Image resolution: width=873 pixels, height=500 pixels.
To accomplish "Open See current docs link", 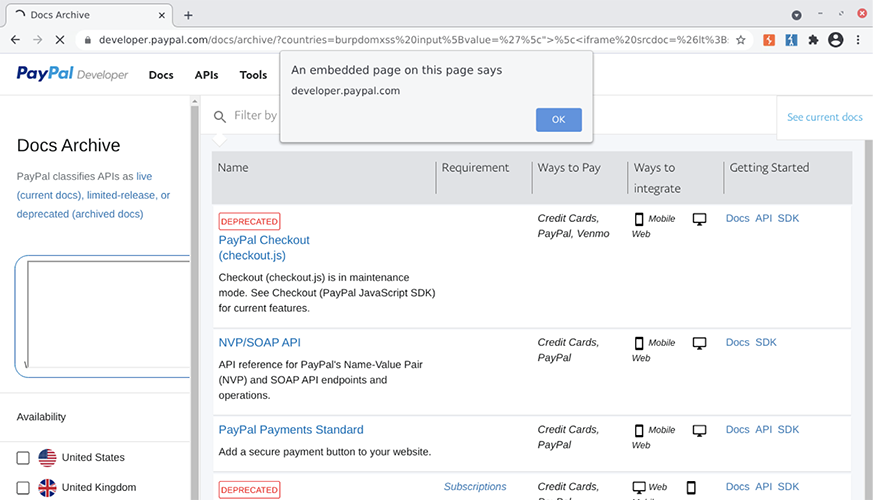I will coord(825,117).
